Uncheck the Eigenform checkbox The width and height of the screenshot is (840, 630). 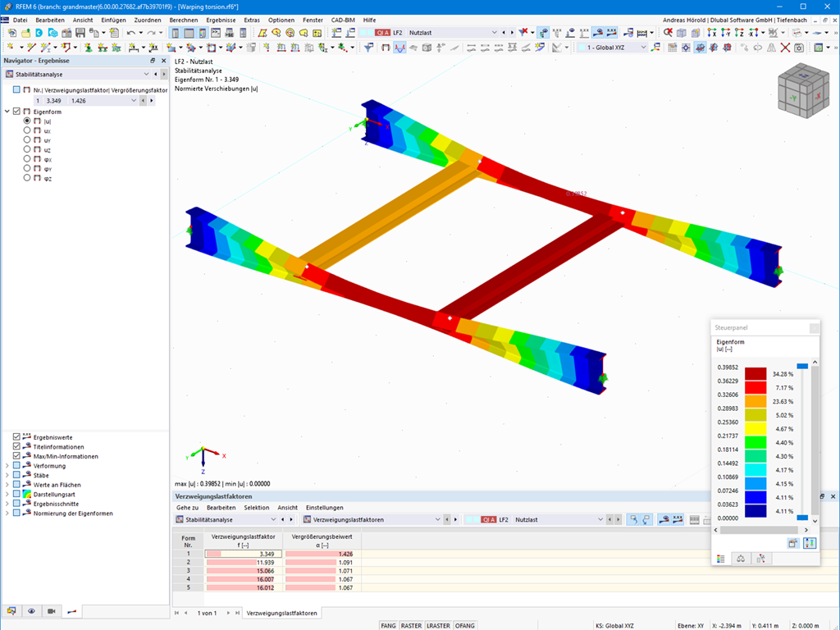(x=16, y=112)
